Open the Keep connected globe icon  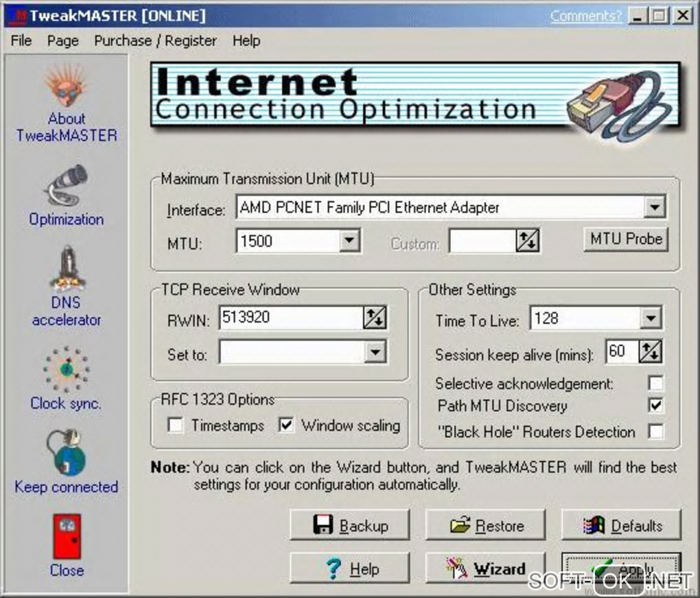point(67,452)
